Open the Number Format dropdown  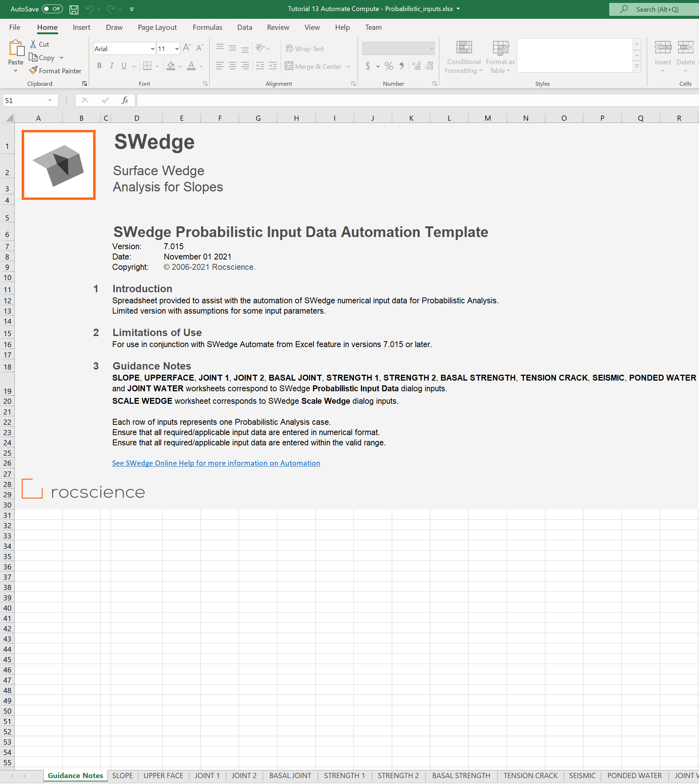(431, 49)
